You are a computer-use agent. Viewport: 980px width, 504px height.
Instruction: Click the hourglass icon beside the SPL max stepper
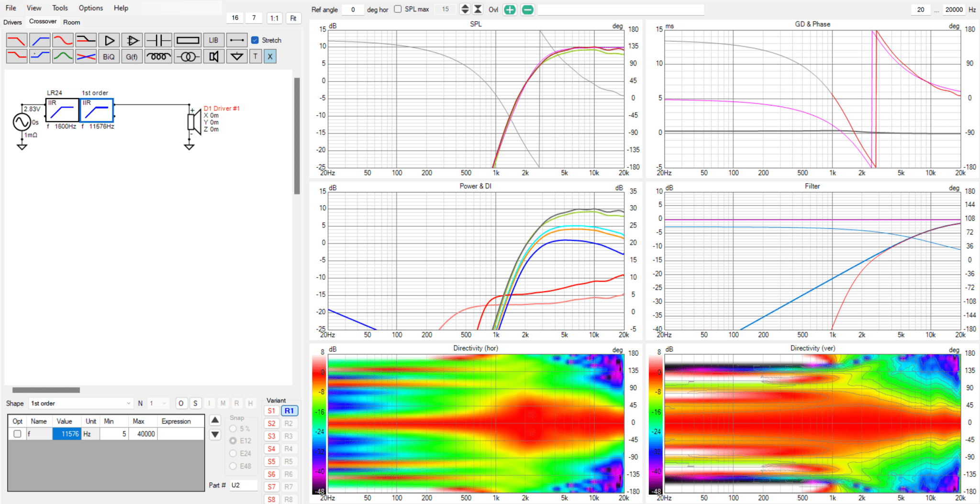click(478, 9)
